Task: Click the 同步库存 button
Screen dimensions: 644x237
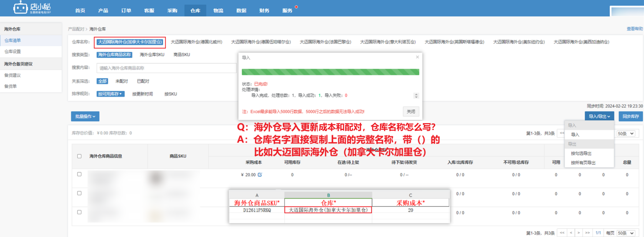Action: coord(631,116)
